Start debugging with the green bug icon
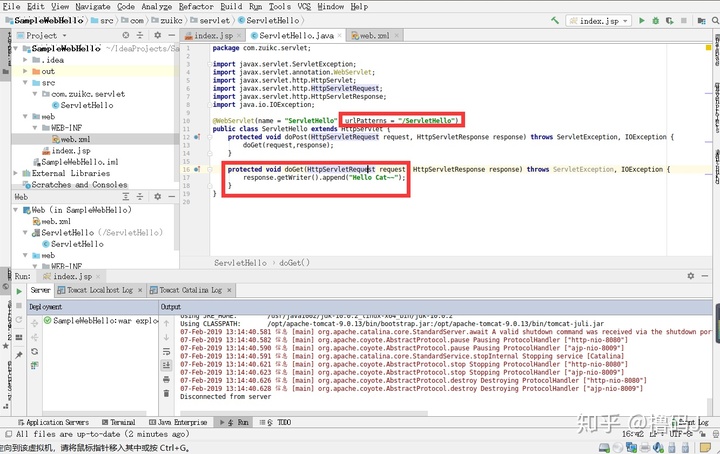Image resolution: width=720 pixels, height=454 pixels. pos(656,21)
